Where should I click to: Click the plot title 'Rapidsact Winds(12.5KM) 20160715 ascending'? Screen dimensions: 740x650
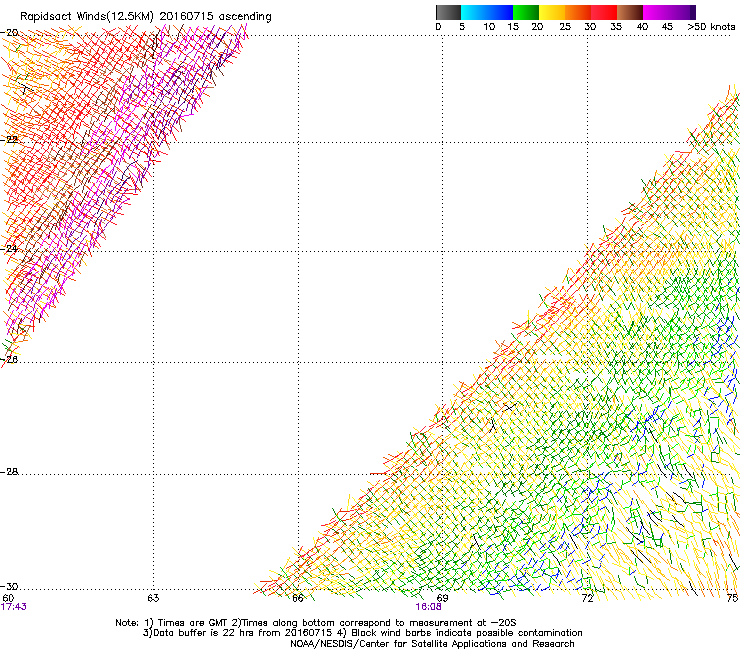146,17
